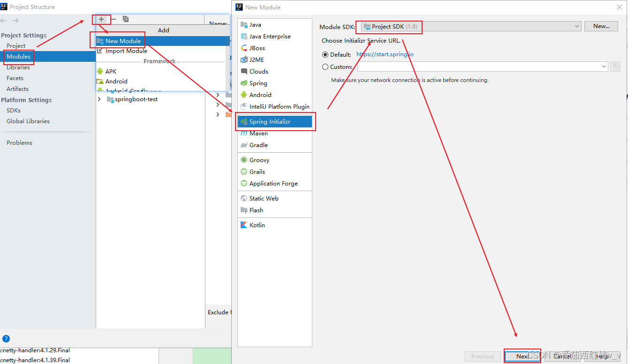Open the Problems section

19,143
